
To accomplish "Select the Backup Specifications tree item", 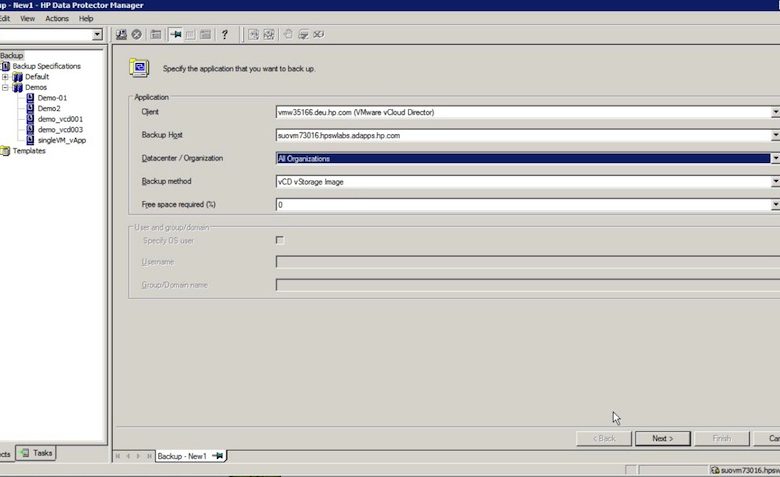I will click(46, 66).
